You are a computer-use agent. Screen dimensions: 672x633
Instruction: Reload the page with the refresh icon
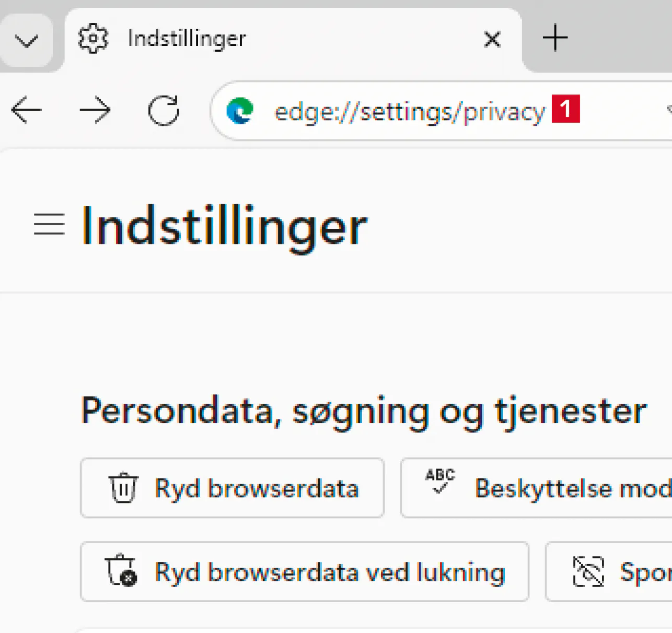coord(164,110)
